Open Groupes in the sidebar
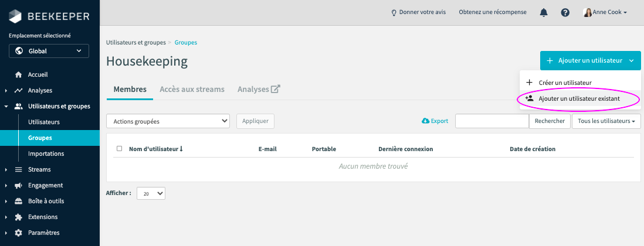Image resolution: width=644 pixels, height=246 pixels. pyautogui.click(x=40, y=138)
